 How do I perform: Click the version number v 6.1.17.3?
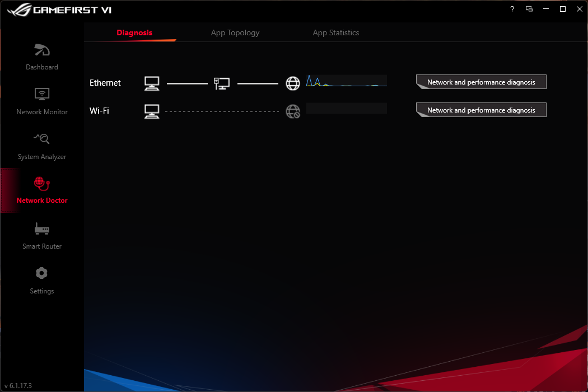(18, 386)
